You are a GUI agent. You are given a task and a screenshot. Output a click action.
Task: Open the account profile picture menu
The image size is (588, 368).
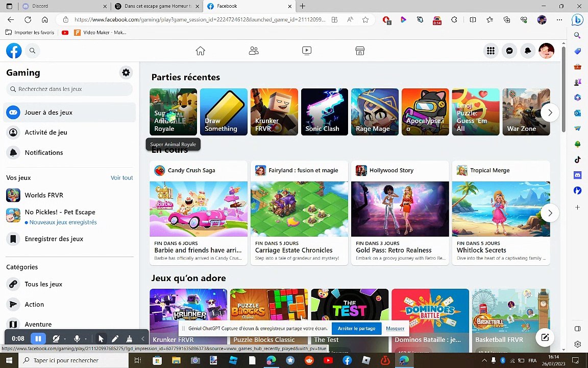click(546, 51)
